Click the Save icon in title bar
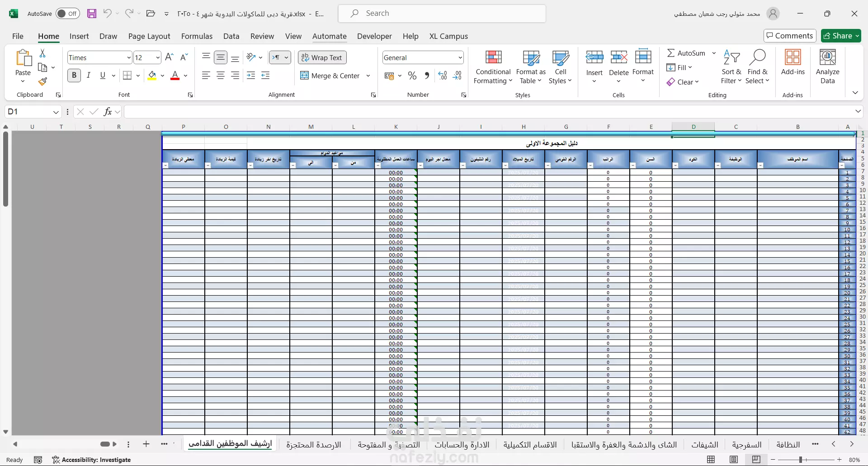The width and height of the screenshot is (868, 466). click(x=92, y=14)
